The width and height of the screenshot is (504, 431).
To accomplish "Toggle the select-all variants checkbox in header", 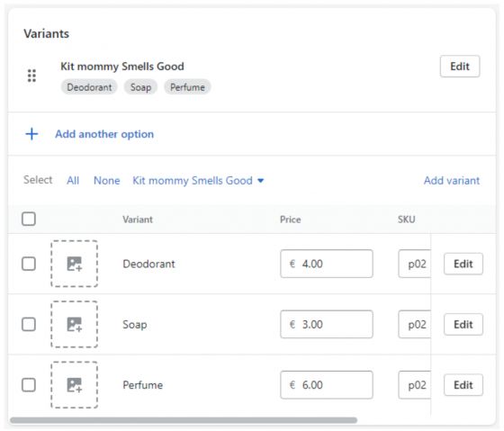I will pos(29,220).
